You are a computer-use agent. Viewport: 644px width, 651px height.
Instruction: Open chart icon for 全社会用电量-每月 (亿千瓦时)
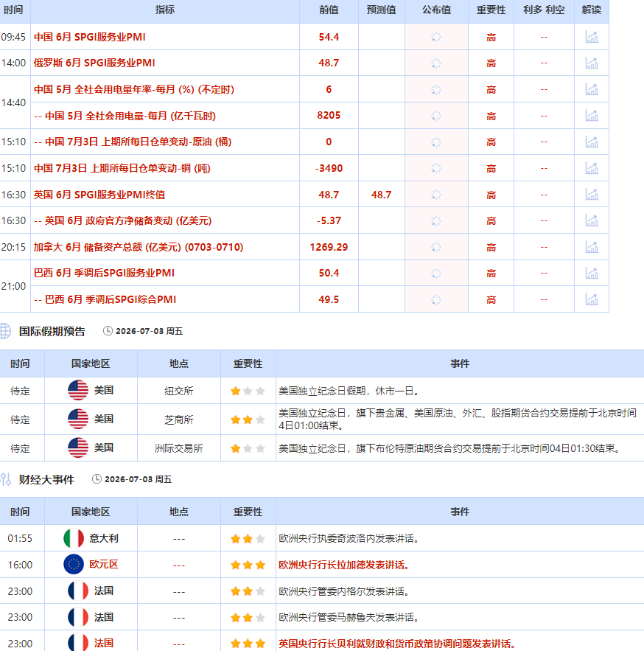(591, 116)
